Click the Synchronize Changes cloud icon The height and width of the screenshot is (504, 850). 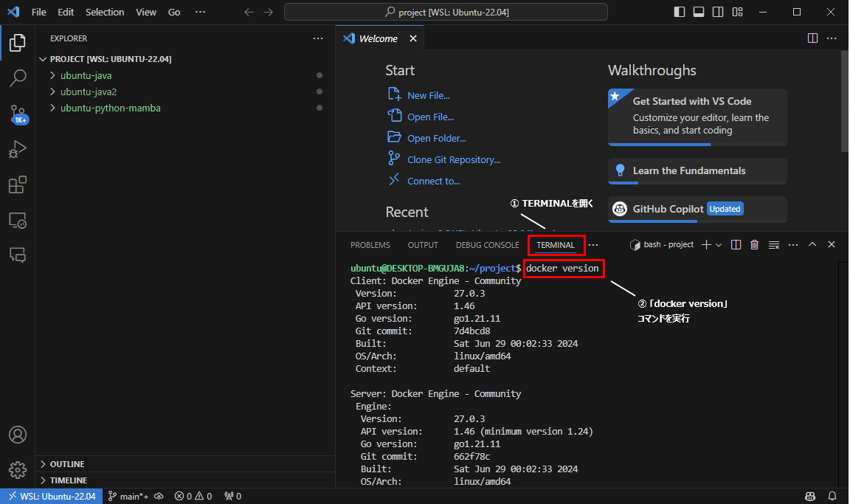(159, 496)
